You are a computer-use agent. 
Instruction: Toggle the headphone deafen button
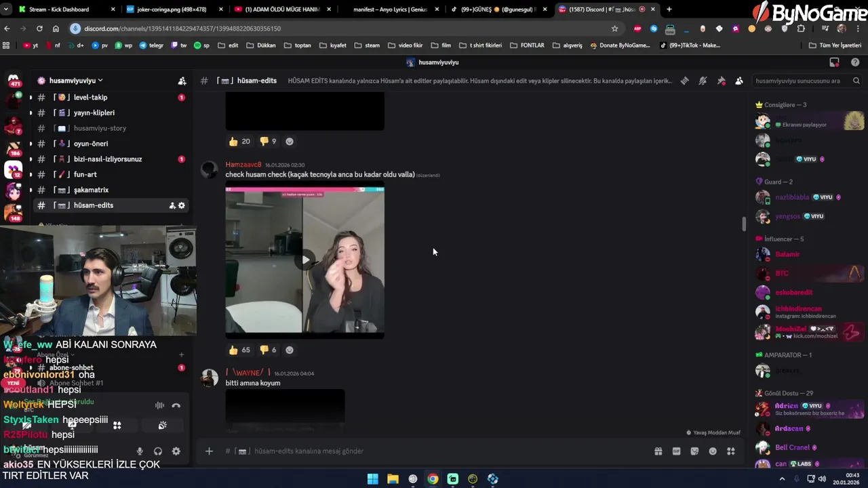point(158,451)
